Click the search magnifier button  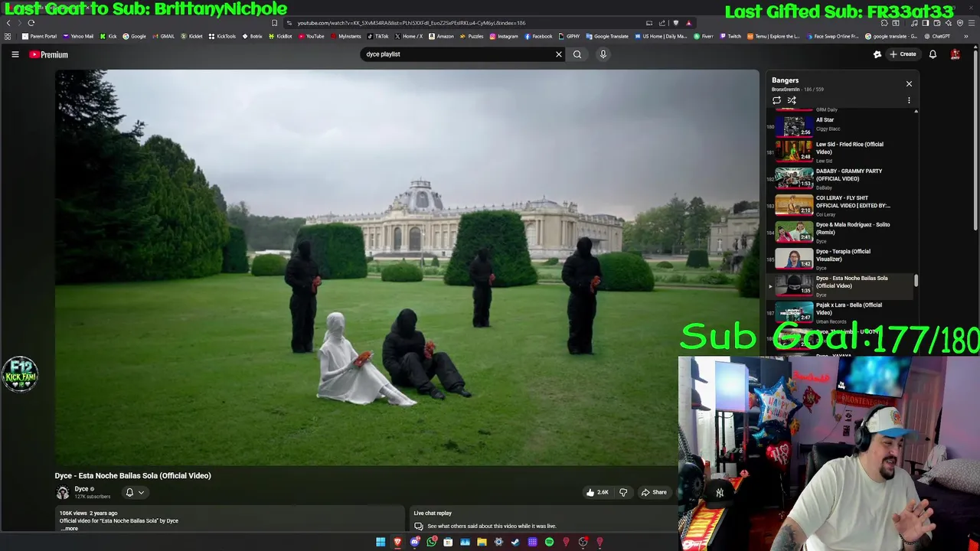577,54
